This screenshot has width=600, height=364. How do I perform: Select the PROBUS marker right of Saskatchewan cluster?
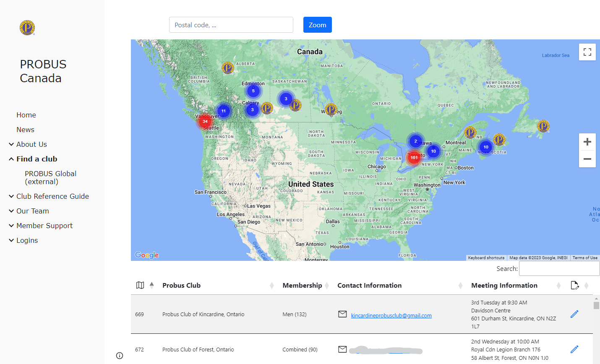coord(295,105)
